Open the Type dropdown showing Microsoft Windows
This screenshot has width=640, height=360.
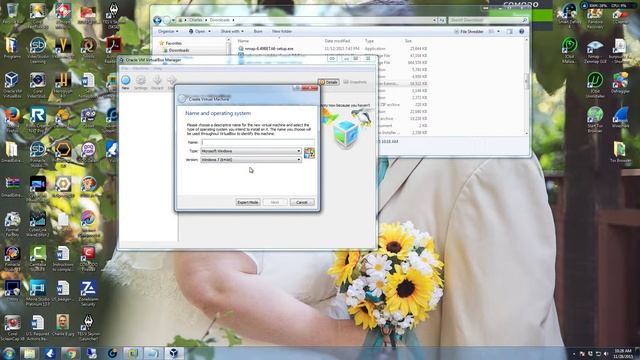click(x=251, y=151)
